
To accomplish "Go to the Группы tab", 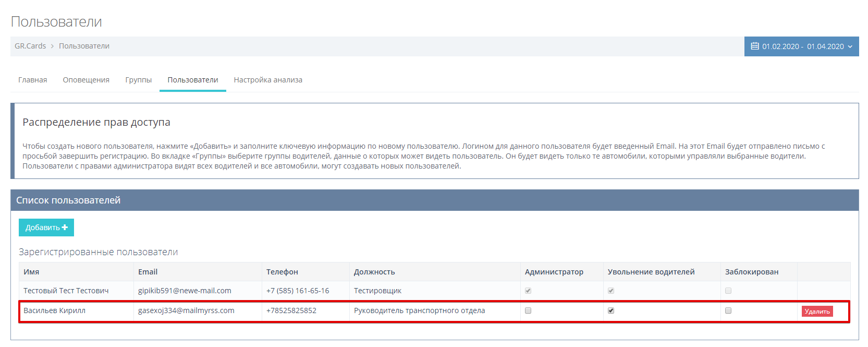I will 139,80.
